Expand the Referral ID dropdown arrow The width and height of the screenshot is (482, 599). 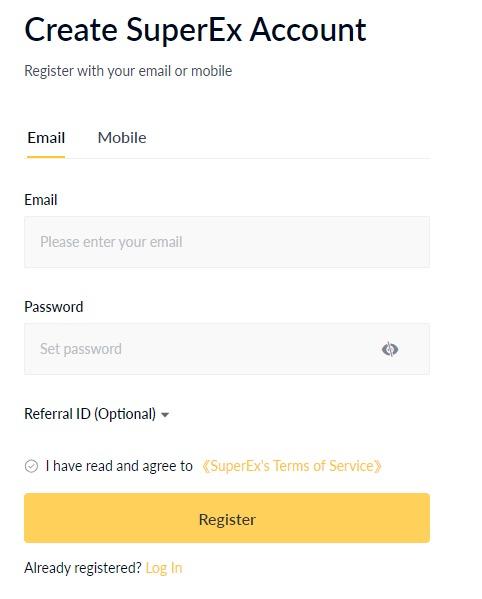pyautogui.click(x=165, y=414)
